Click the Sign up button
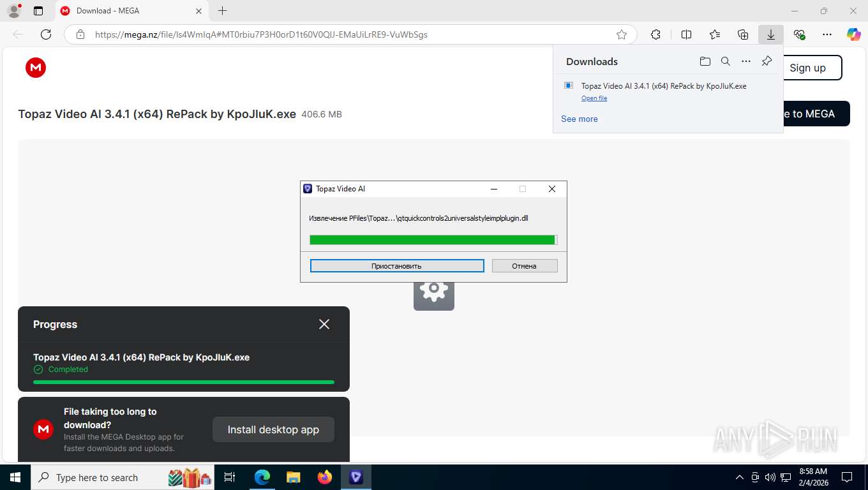Screen dimensions: 868x490 click(x=807, y=68)
